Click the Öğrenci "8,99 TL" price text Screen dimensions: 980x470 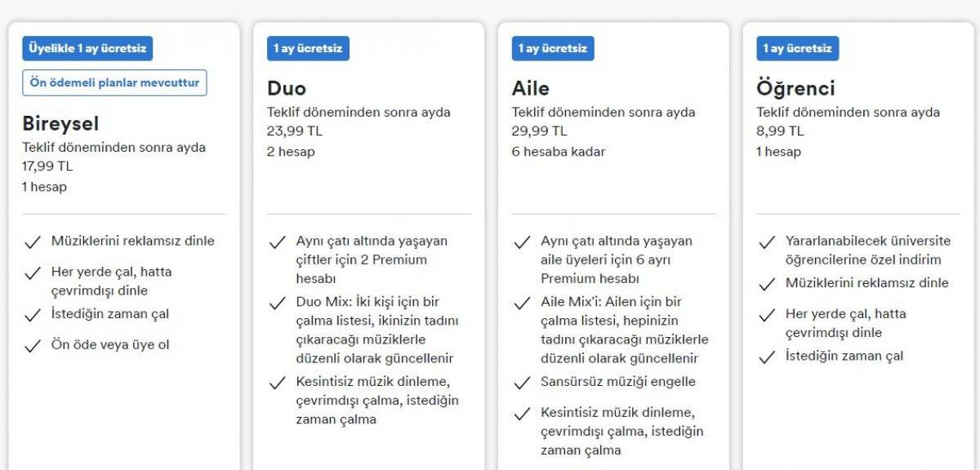[780, 131]
